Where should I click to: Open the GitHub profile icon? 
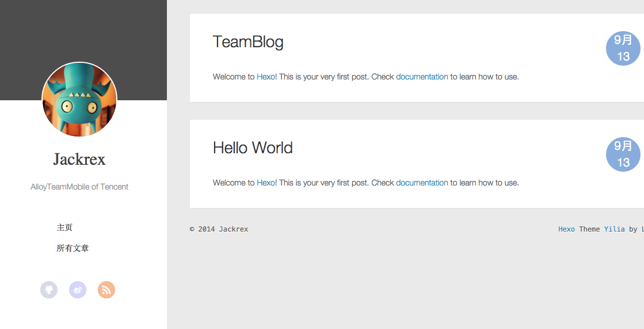49,290
